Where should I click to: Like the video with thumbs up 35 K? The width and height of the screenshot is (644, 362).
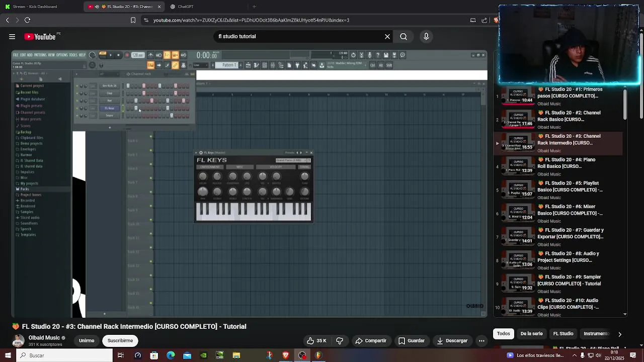tap(317, 340)
